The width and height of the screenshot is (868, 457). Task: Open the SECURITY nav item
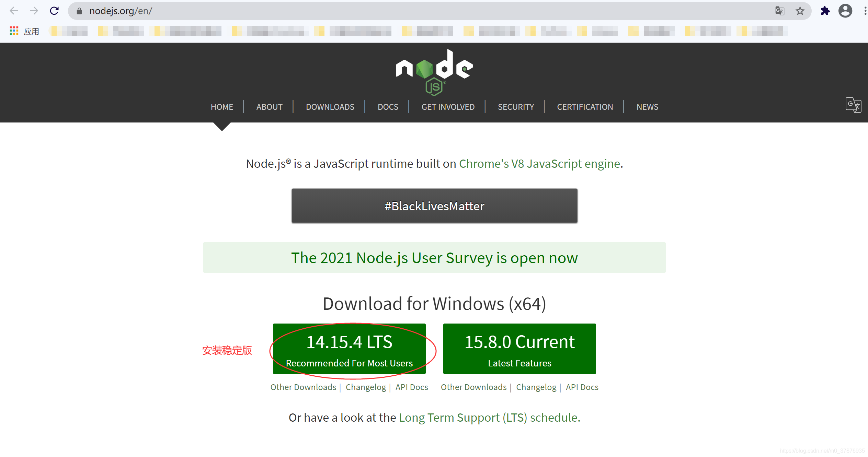[516, 107]
